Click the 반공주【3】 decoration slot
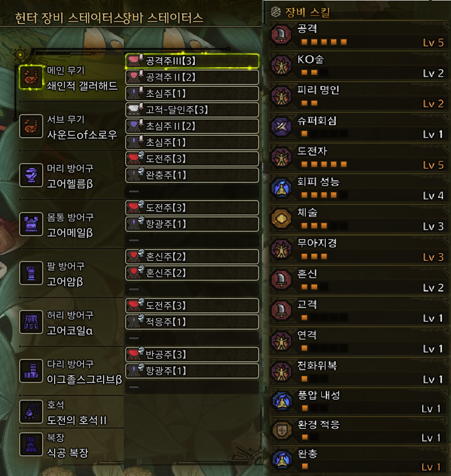Screen dimensions: 451x476 click(192, 354)
